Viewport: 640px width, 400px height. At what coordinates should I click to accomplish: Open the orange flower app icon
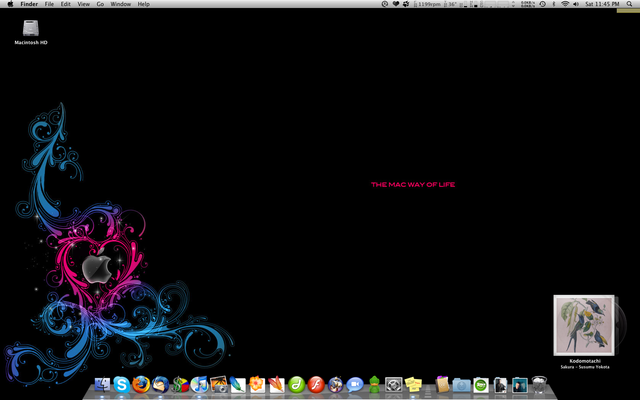[x=257, y=384]
